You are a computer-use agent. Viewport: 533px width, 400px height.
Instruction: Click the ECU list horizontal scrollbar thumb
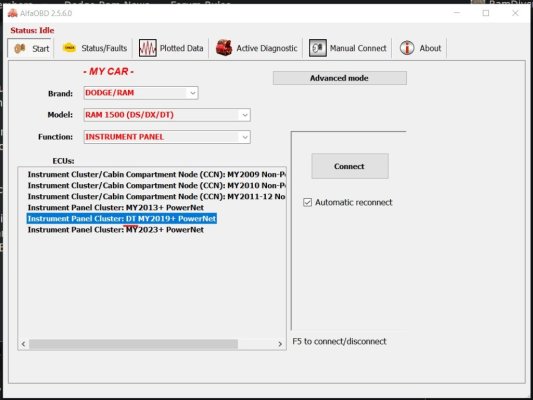[133, 344]
